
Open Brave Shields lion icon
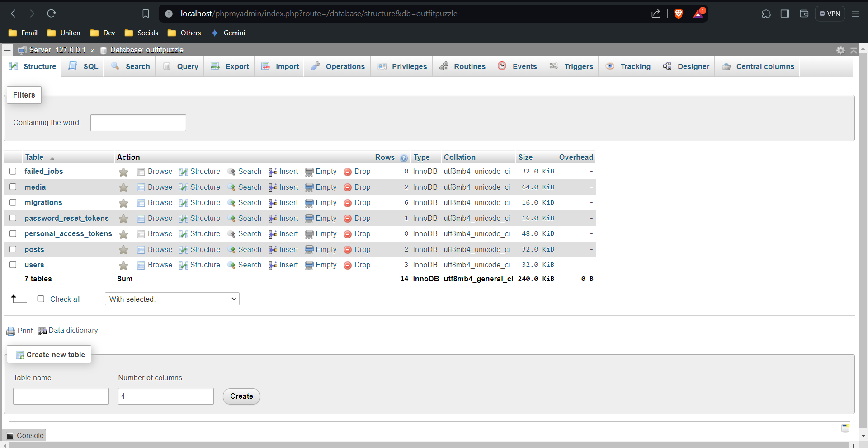[x=678, y=14]
